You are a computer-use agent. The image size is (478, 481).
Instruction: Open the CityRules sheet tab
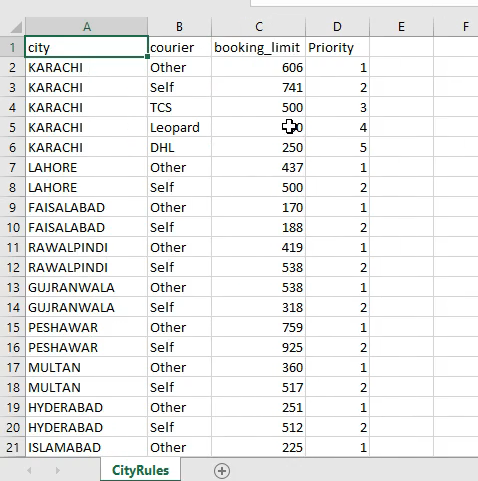pyautogui.click(x=140, y=470)
